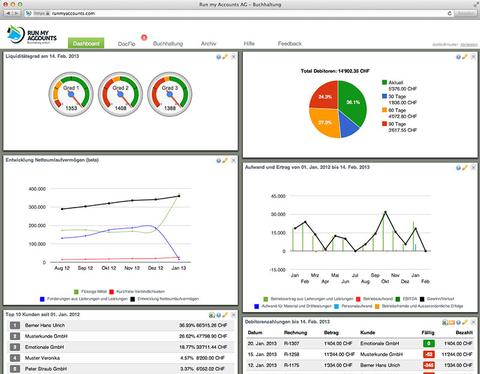Click the Grad 1 gauge
This screenshot has height=374, width=480.
71,95
